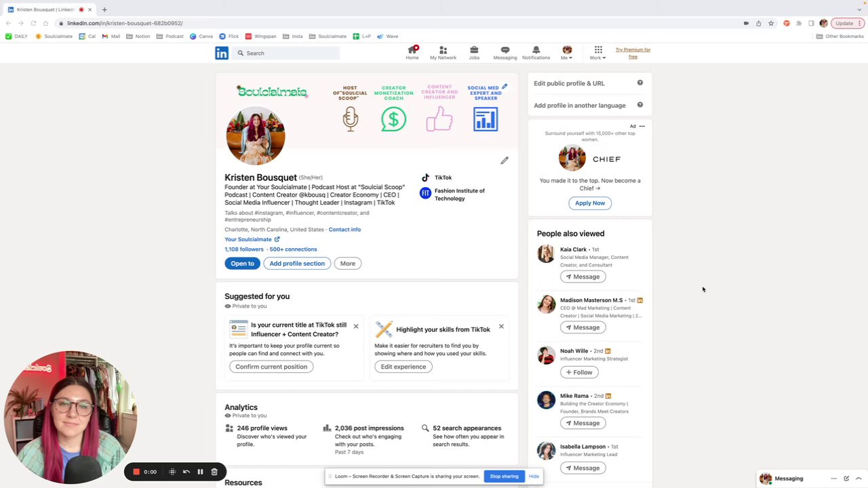Open the Insta bookmarks folder
The height and width of the screenshot is (488, 868).
293,37
